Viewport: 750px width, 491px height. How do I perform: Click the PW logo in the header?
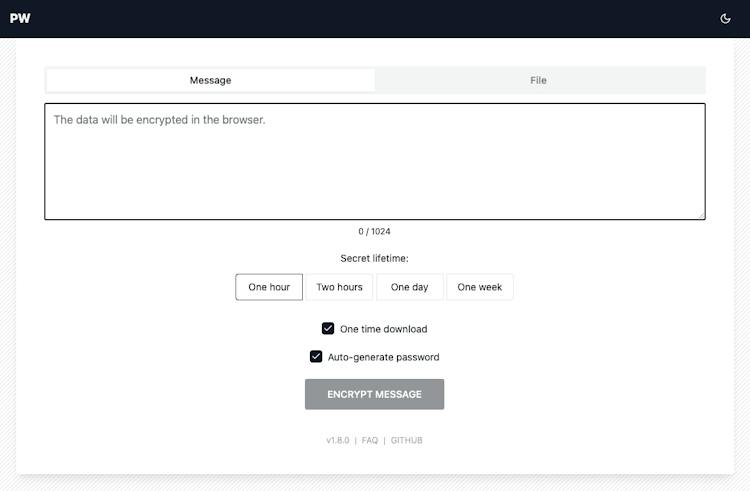[x=20, y=19]
